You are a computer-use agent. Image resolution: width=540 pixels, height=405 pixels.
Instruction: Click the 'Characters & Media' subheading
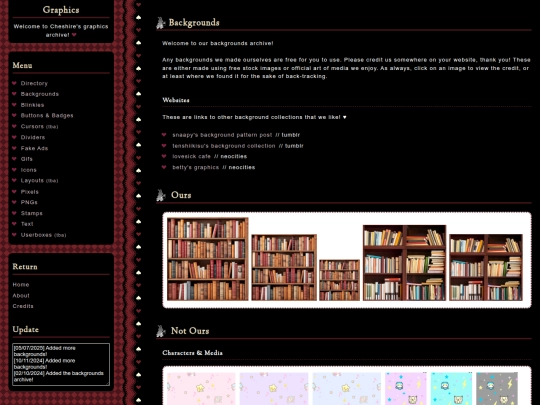pos(193,353)
